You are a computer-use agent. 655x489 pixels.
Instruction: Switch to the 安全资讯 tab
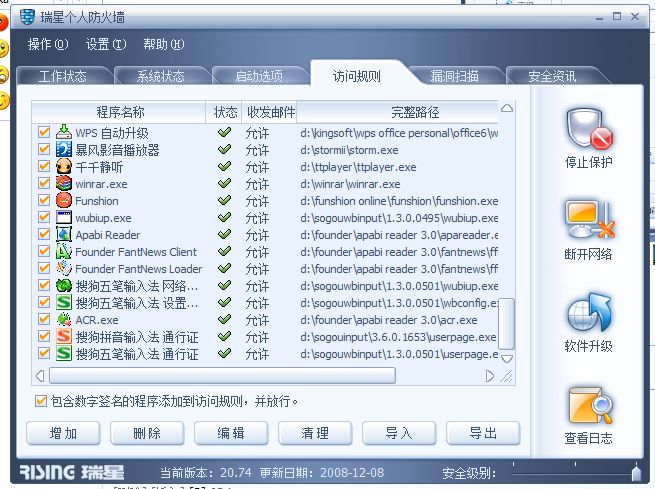pyautogui.click(x=552, y=76)
